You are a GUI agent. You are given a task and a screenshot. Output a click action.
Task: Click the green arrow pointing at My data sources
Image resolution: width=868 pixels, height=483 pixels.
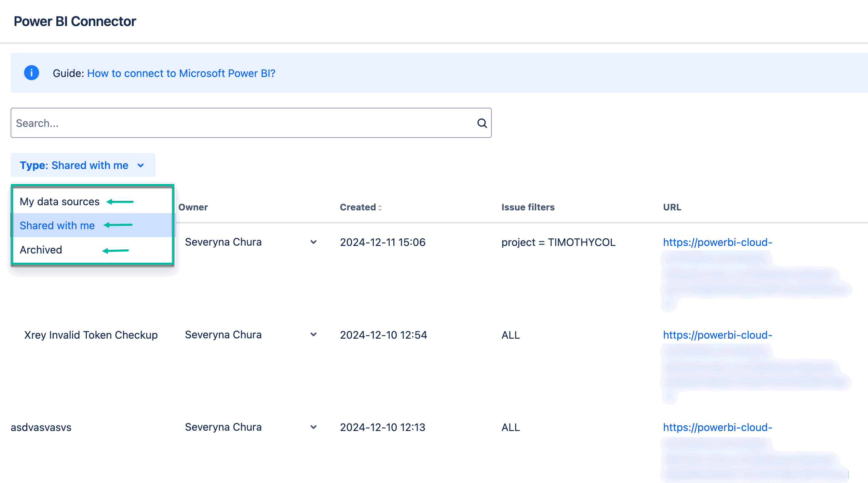point(120,201)
